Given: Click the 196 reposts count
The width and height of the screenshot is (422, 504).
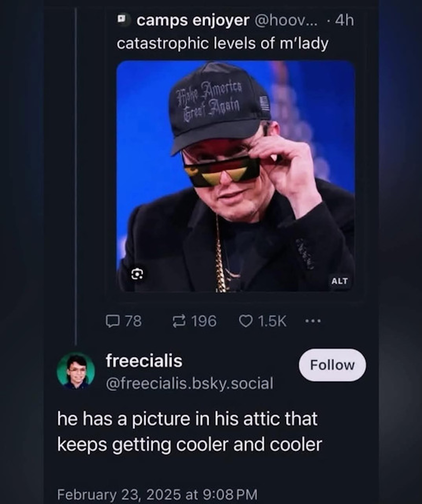Looking at the screenshot, I should (204, 321).
